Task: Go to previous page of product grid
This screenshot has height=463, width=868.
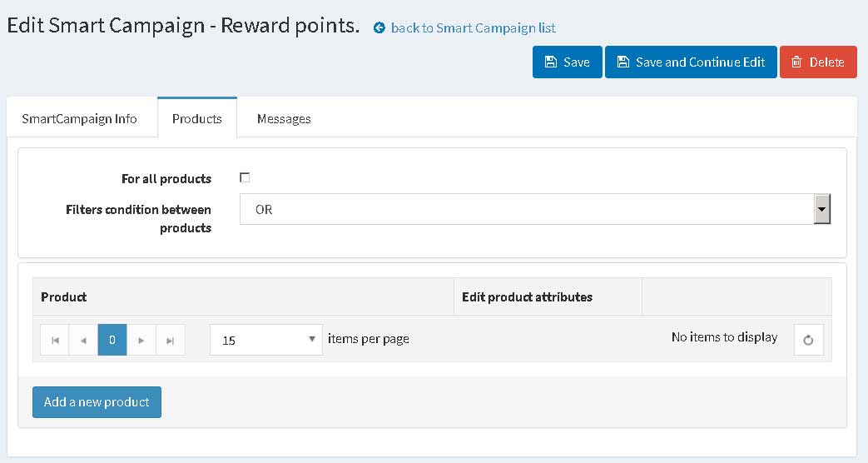Action: (x=83, y=340)
